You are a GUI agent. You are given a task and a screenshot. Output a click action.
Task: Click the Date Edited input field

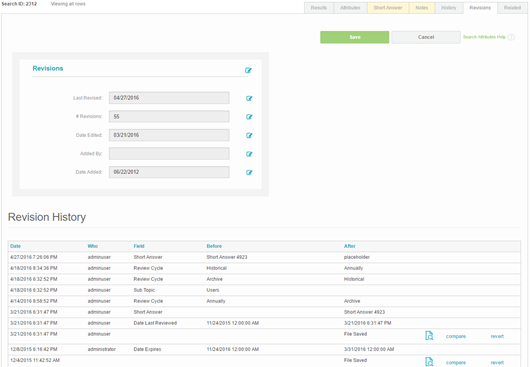[169, 135]
